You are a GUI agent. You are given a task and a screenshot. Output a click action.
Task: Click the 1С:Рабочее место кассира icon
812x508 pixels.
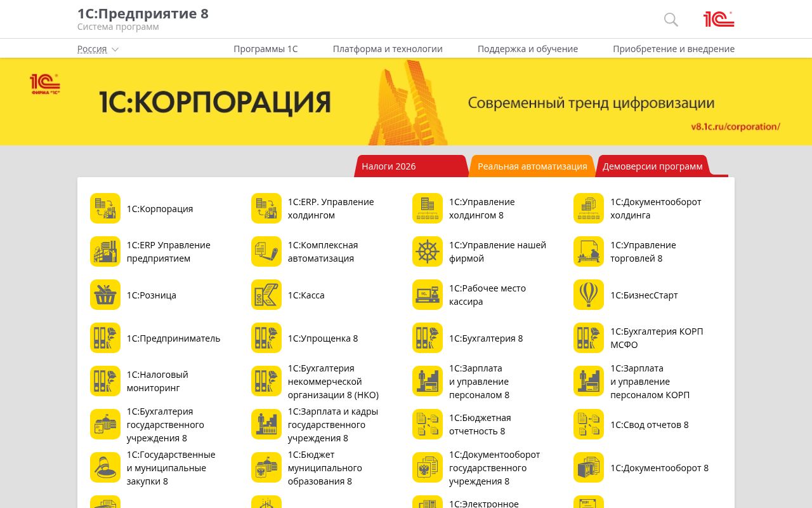(x=428, y=295)
